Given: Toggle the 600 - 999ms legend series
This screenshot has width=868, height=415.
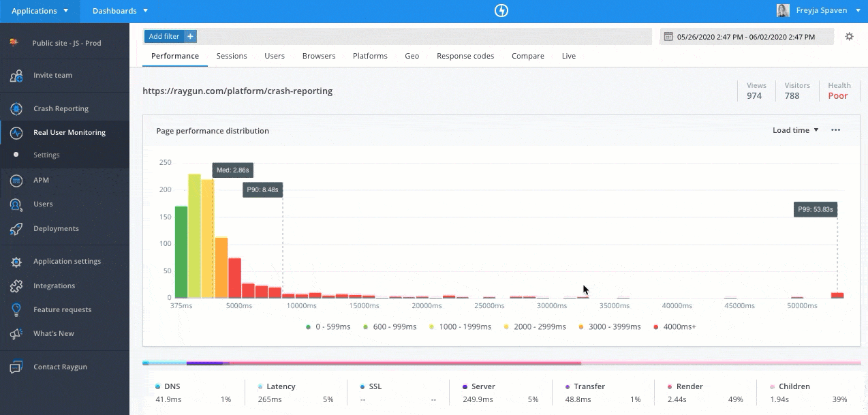Looking at the screenshot, I should tap(388, 327).
